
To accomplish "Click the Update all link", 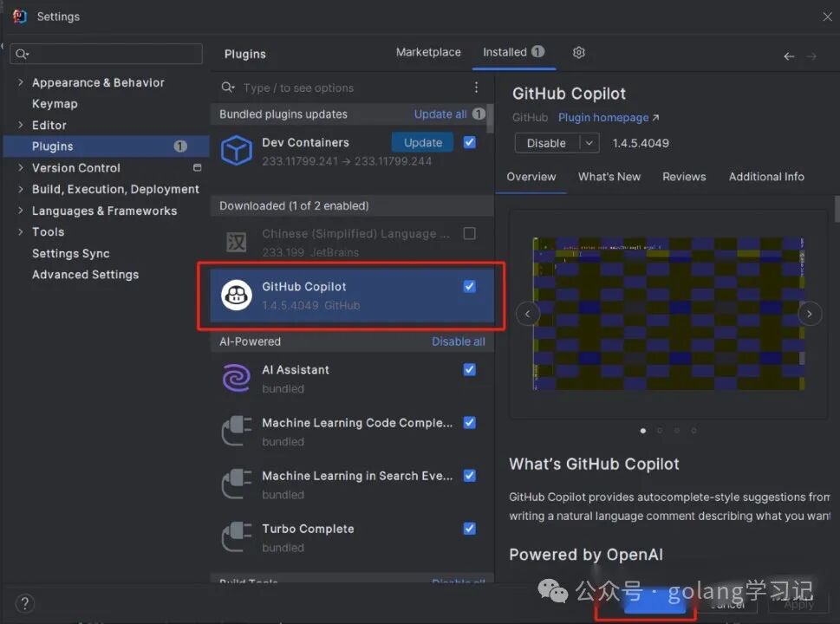I will point(440,114).
